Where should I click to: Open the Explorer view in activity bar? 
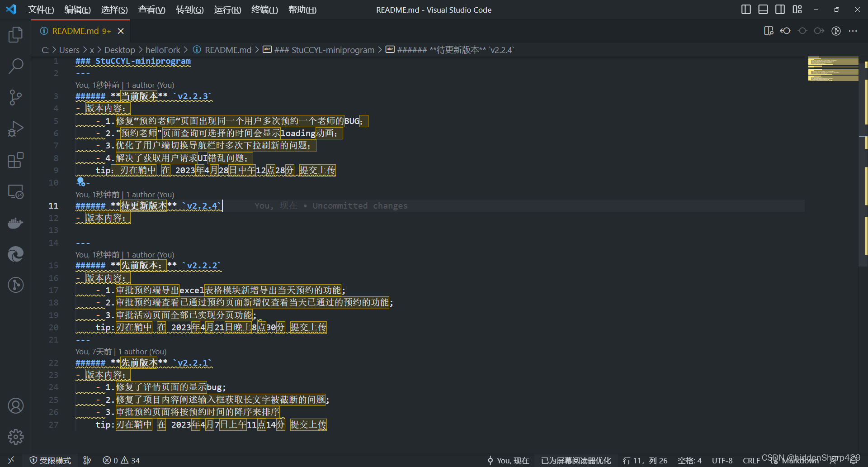point(15,35)
